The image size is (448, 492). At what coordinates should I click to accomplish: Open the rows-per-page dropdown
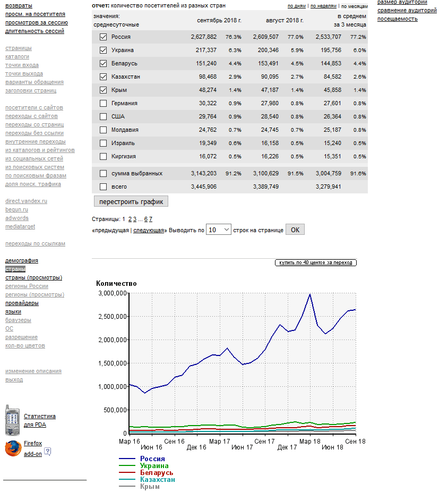218,230
